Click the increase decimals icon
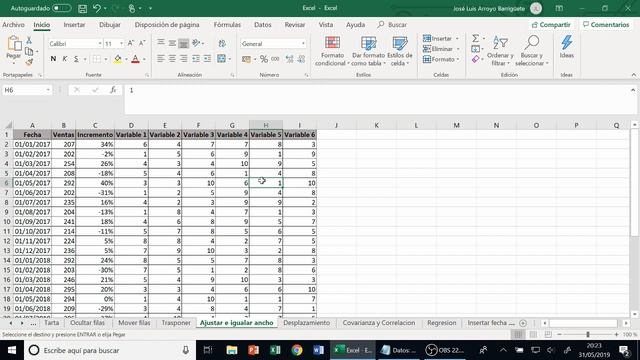Image resolution: width=640 pixels, height=360 pixels. (x=289, y=59)
